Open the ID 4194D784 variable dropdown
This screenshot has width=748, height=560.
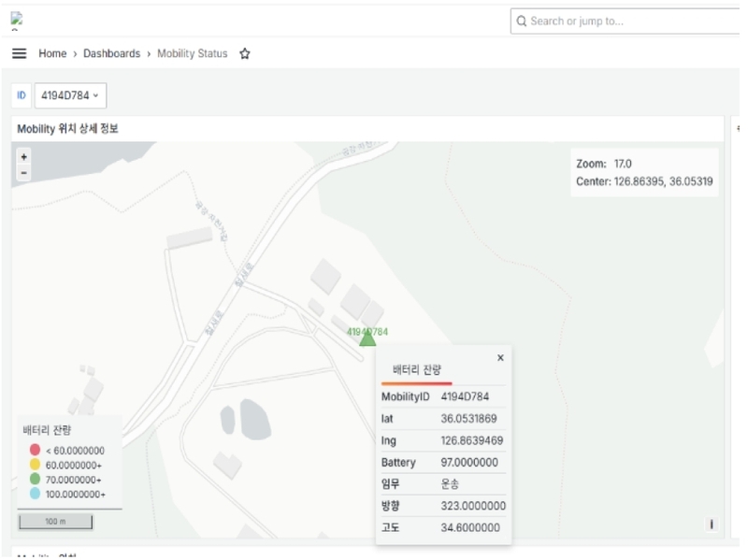70,95
